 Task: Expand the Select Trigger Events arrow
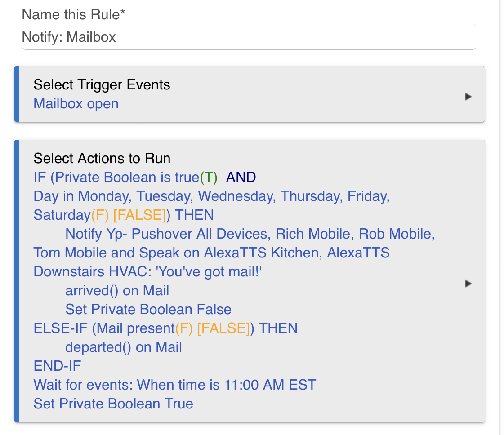click(x=468, y=96)
